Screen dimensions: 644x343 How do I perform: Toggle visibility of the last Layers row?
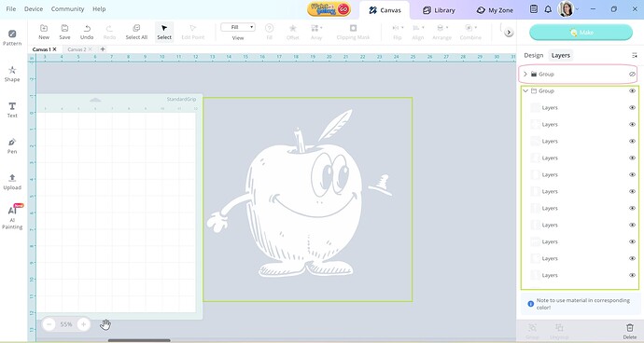pyautogui.click(x=632, y=275)
